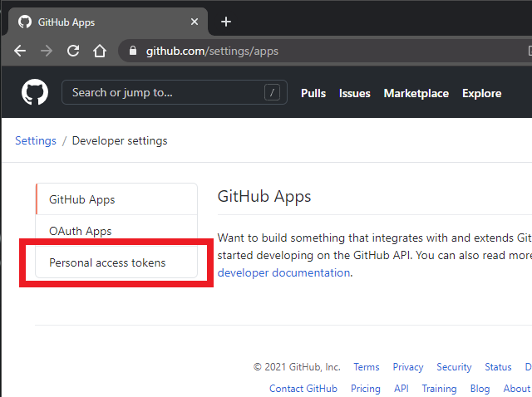
Task: Open the developer documentation link
Action: click(283, 272)
